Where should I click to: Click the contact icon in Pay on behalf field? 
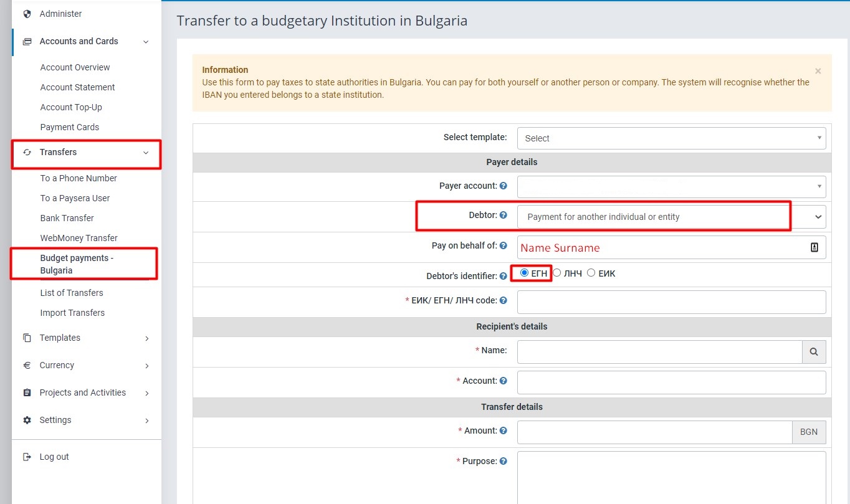coord(814,247)
